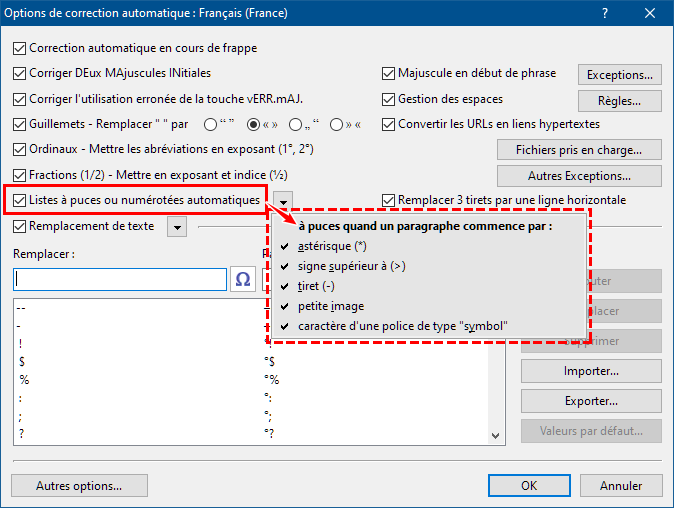674x508 pixels.
Task: Confirm the dialog with OK
Action: click(x=529, y=486)
